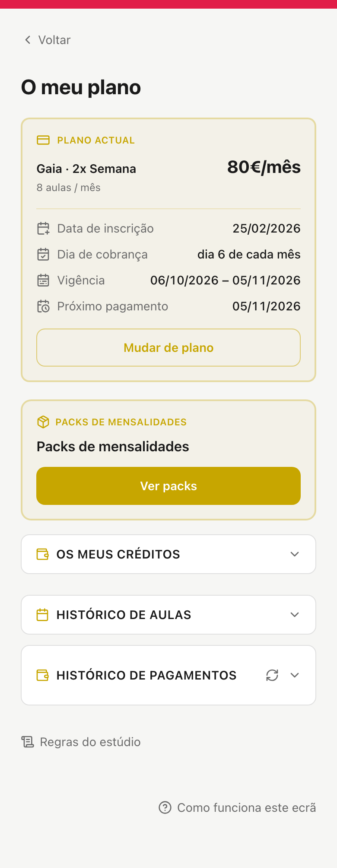Open Regras do estúdio link
The height and width of the screenshot is (868, 337).
81,742
